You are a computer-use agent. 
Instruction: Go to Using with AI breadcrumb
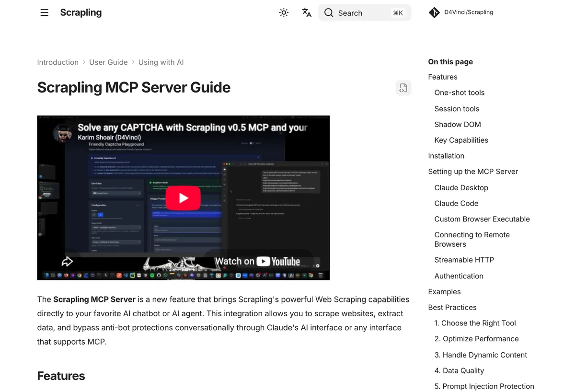coord(161,62)
